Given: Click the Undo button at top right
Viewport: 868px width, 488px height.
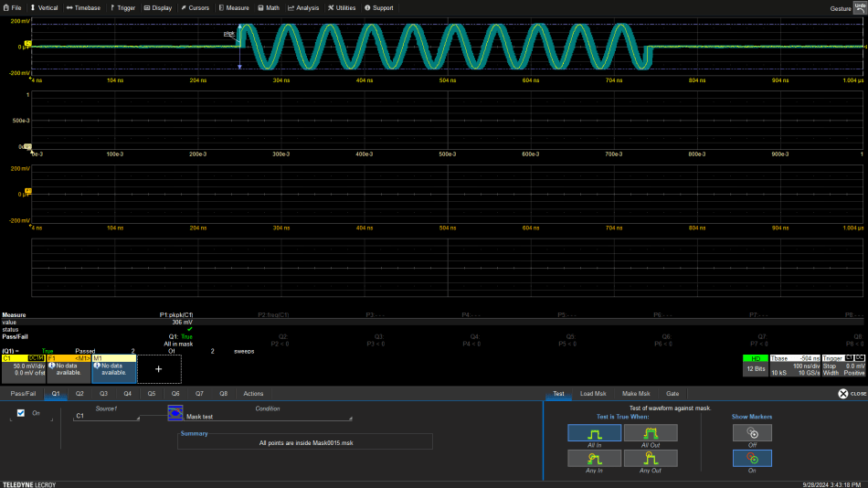Looking at the screenshot, I should point(861,7).
